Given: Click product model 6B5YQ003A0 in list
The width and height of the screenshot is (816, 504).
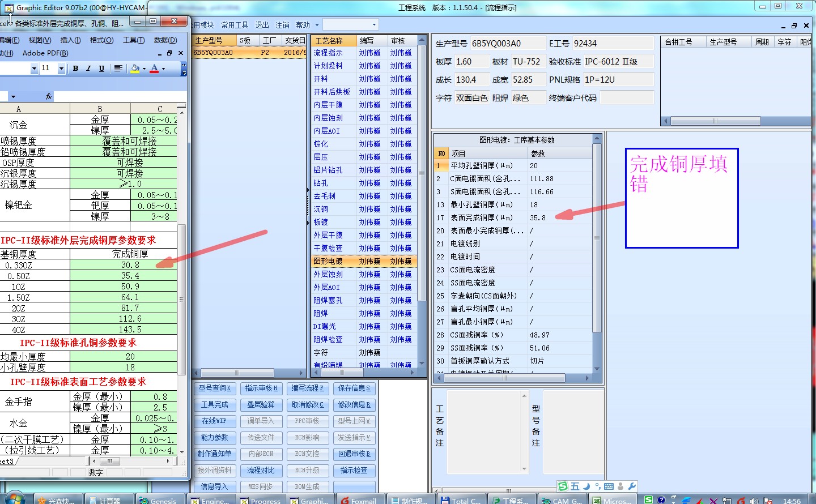Looking at the screenshot, I should [x=213, y=53].
